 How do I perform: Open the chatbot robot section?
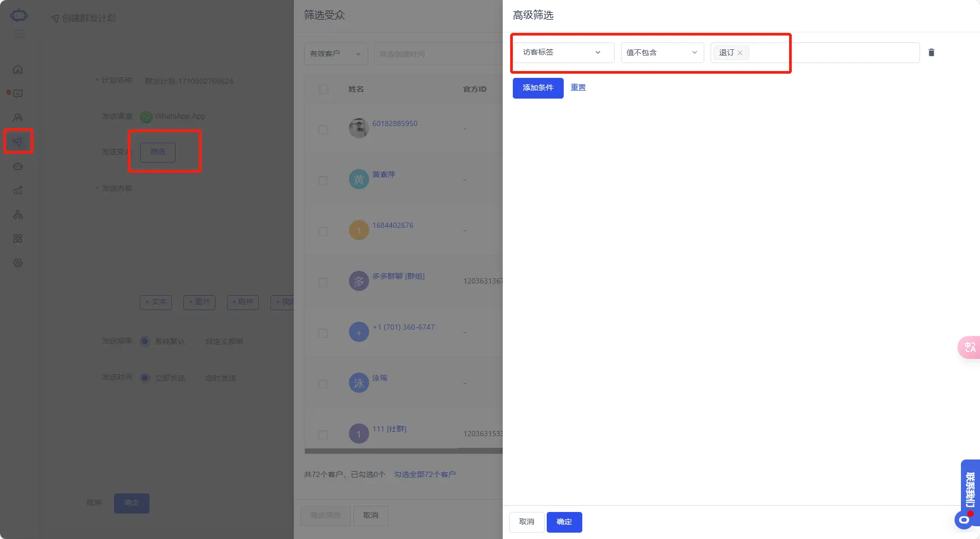pos(17,166)
